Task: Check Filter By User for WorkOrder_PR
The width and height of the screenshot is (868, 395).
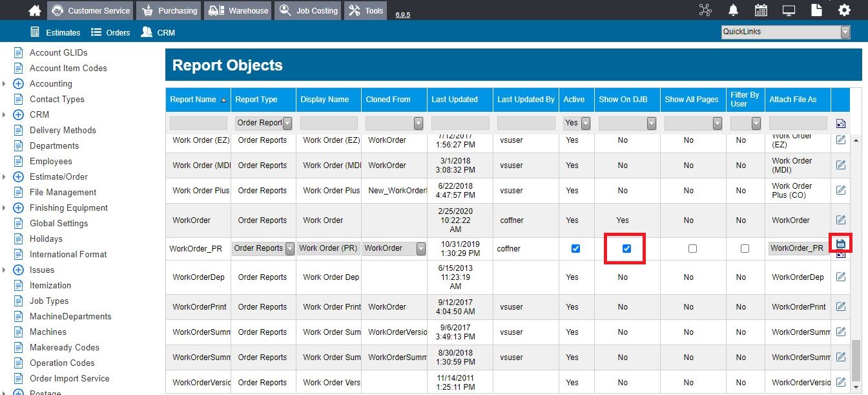Action: [x=745, y=248]
